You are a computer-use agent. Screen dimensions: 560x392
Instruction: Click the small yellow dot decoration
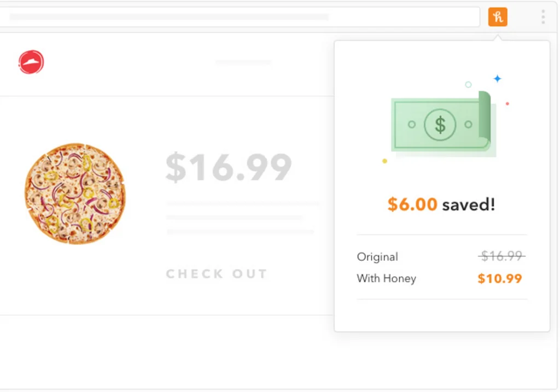384,161
